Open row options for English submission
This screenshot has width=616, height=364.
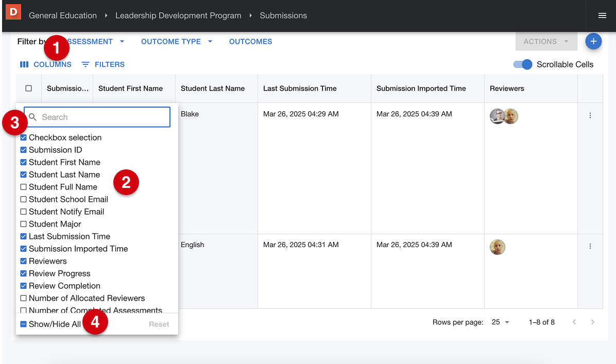(x=590, y=246)
